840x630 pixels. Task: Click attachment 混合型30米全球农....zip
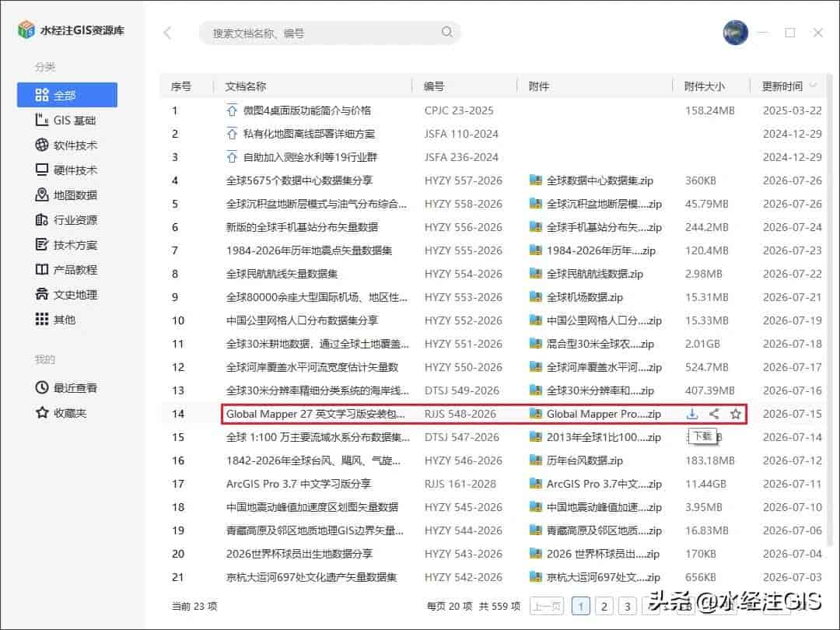[x=600, y=344]
